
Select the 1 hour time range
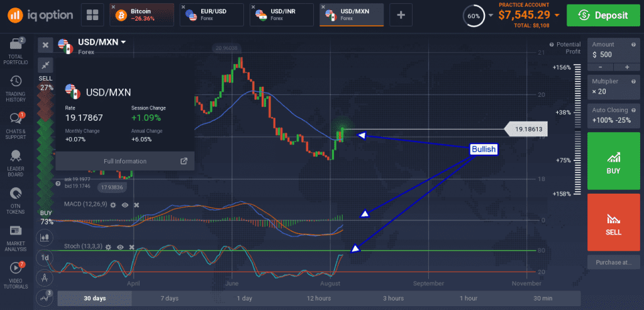pos(468,298)
